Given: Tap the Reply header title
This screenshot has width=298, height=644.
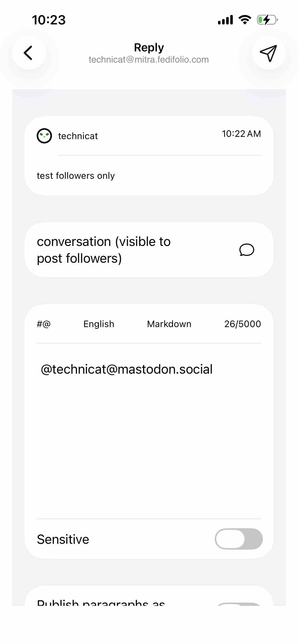Looking at the screenshot, I should pos(149,48).
